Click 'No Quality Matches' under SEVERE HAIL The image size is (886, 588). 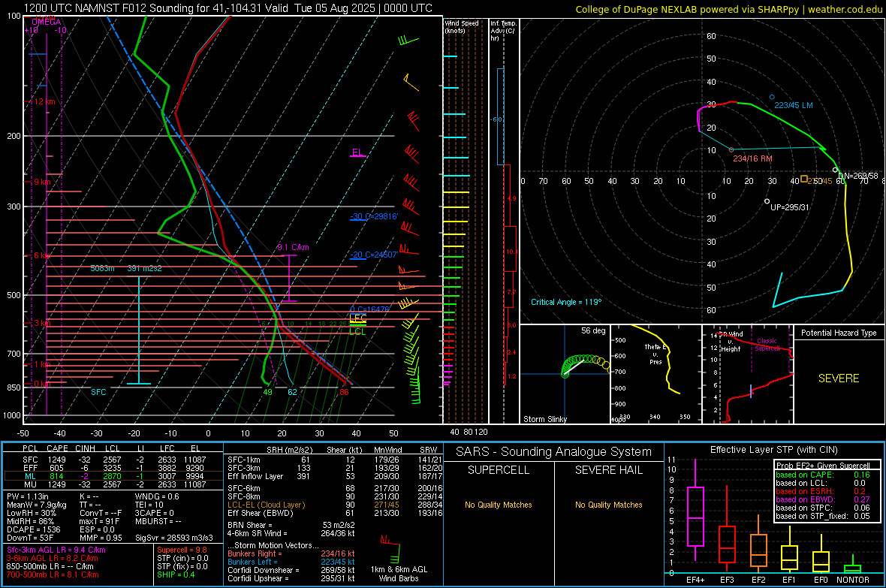tap(608, 505)
